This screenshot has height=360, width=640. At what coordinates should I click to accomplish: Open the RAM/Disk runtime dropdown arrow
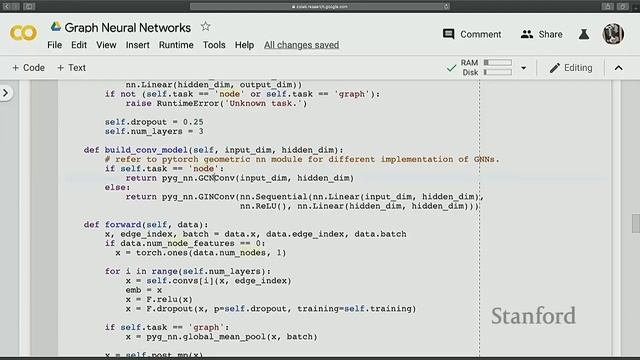pyautogui.click(x=523, y=68)
